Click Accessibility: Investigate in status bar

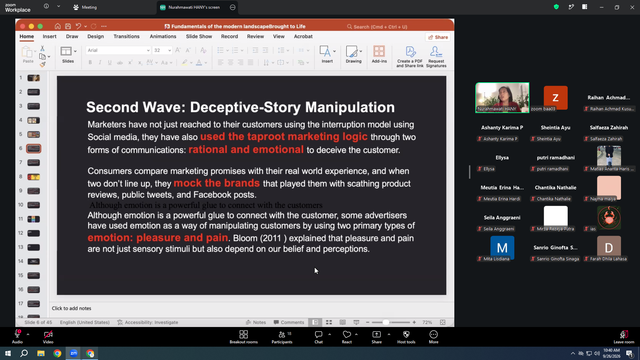click(x=148, y=322)
